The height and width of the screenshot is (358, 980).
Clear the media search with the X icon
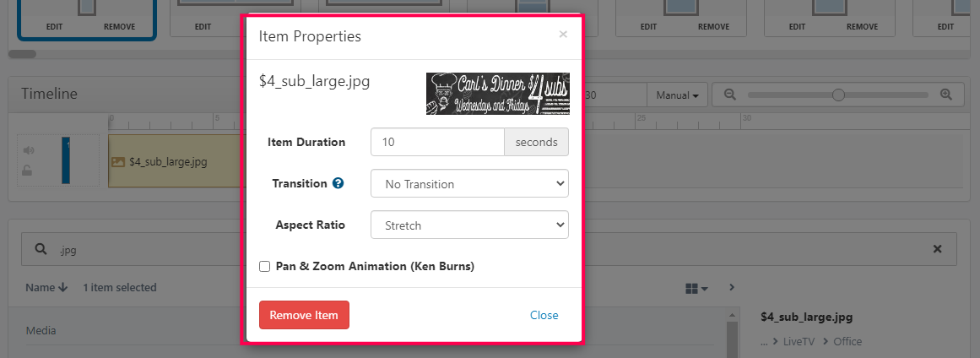[937, 249]
